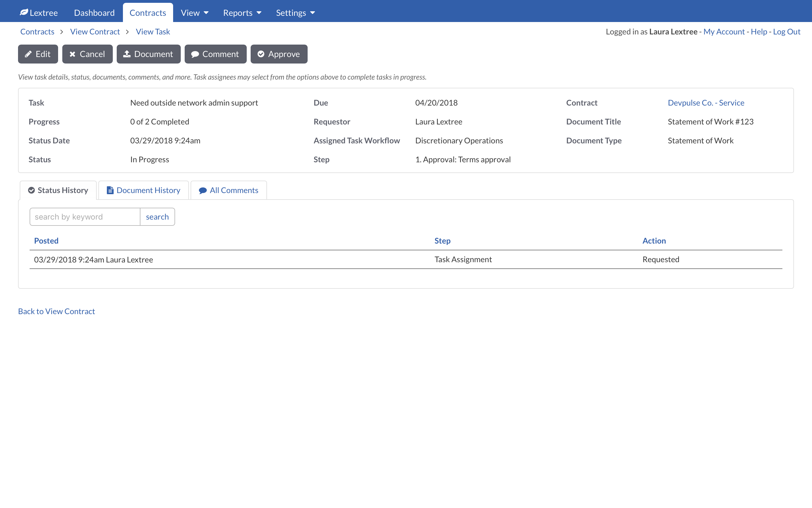Click the due date '04/20/2018'
Image resolution: width=812 pixels, height=508 pixels.
pyautogui.click(x=436, y=103)
